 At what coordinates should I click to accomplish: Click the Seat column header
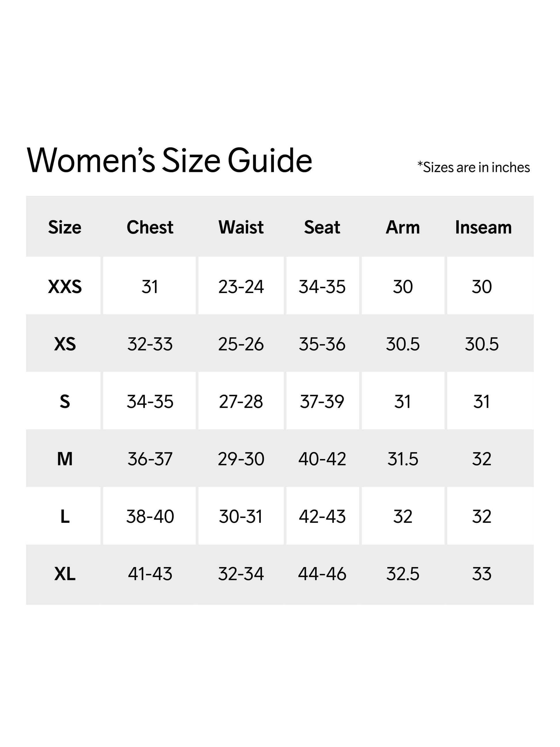(x=322, y=227)
